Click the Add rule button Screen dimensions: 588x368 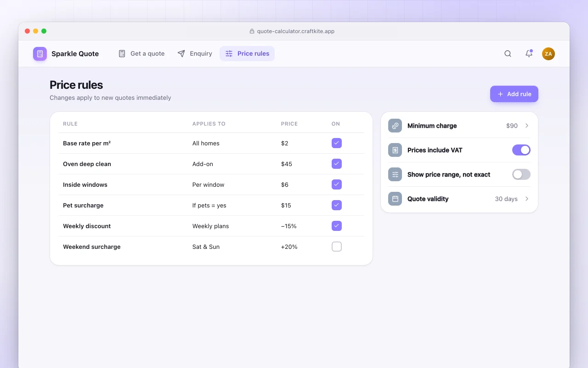(x=514, y=94)
